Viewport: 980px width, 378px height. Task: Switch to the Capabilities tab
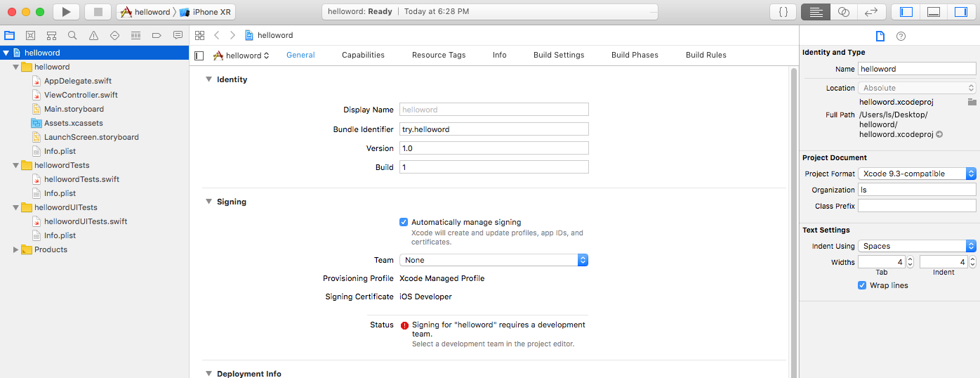point(363,55)
